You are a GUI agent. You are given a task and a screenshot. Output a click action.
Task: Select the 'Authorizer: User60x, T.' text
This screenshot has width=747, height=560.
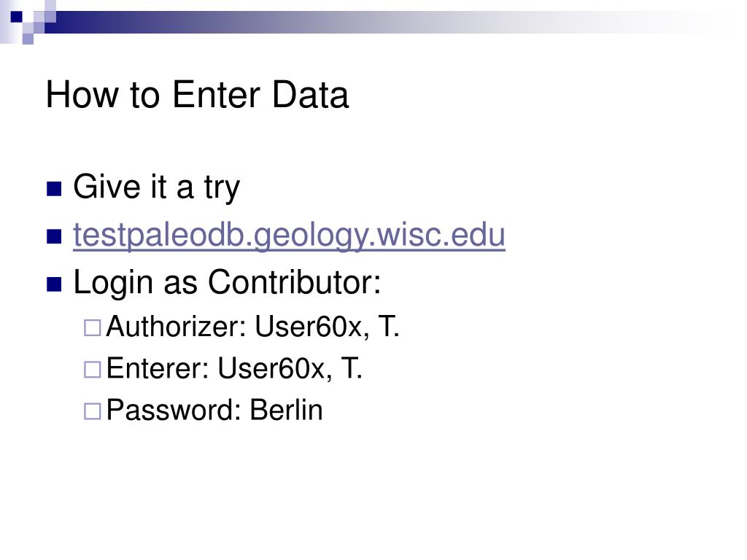252,327
